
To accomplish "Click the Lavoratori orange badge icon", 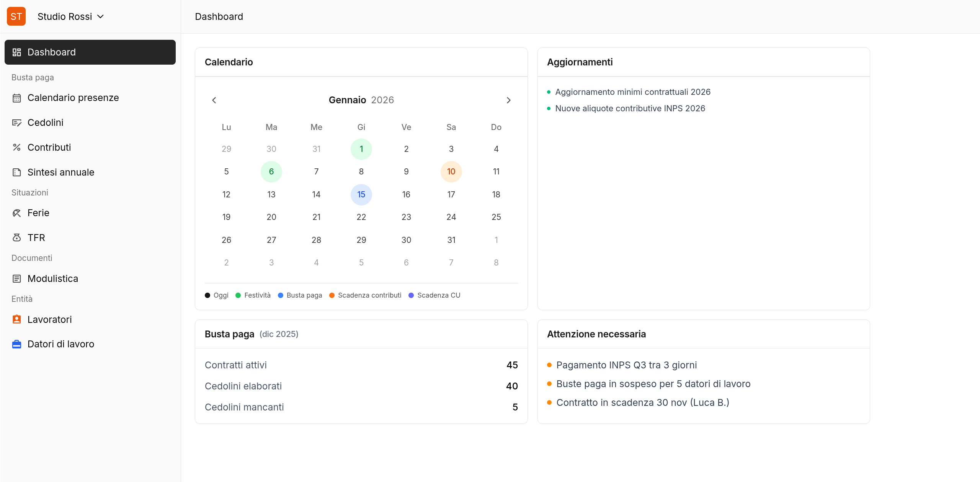I will (x=16, y=319).
